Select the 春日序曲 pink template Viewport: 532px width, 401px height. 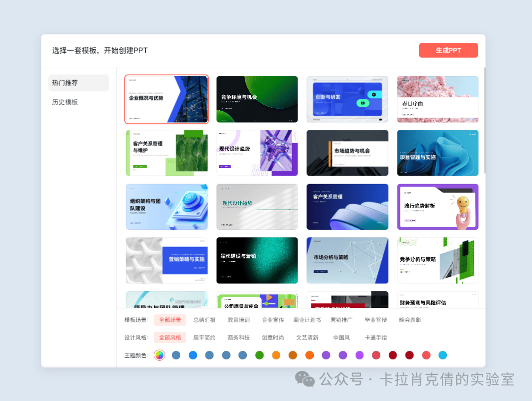[x=437, y=99]
